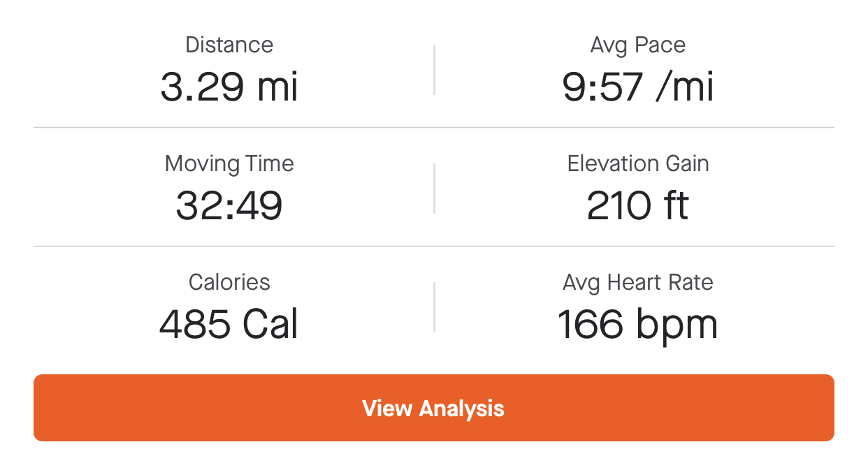Viewport: 868px width, 463px height.
Task: Click the Cal unit text
Action: pos(270,325)
